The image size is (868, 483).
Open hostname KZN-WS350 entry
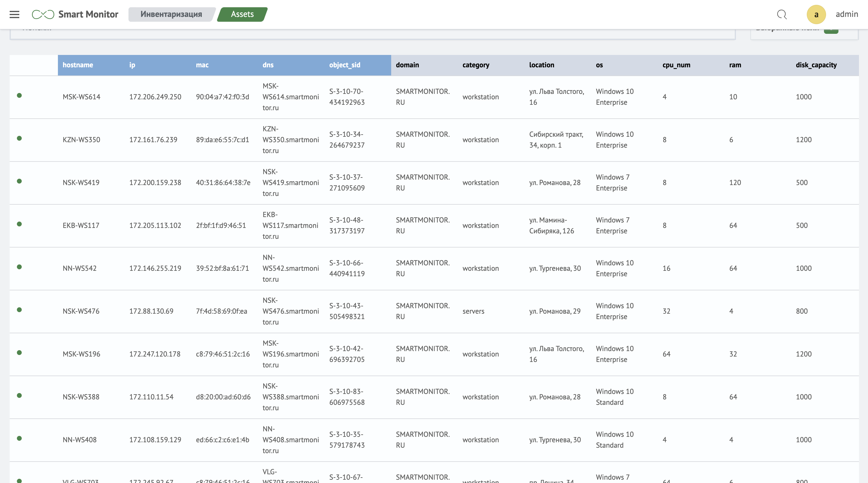click(x=81, y=140)
